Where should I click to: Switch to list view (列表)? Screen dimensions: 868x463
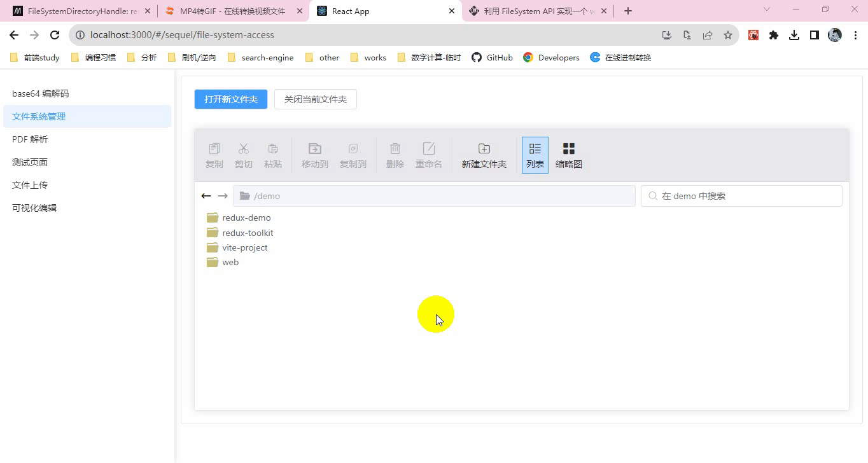click(x=535, y=155)
